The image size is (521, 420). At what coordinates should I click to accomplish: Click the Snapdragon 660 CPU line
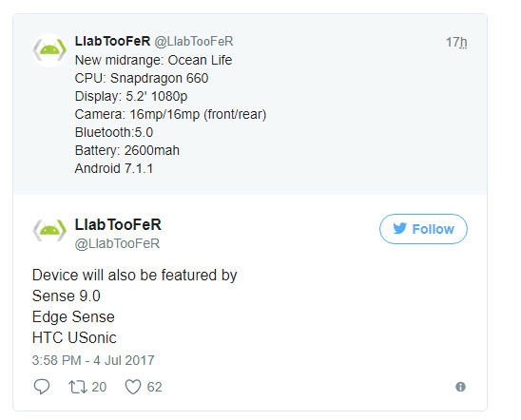tap(142, 78)
